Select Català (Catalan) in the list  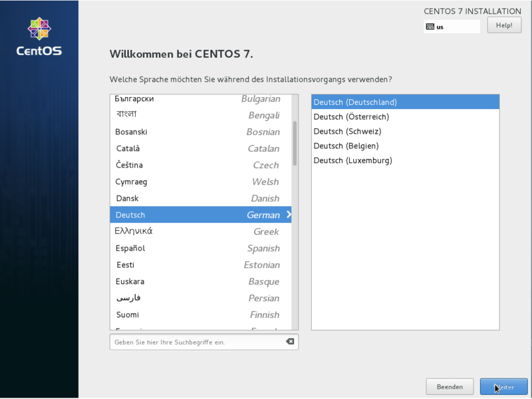pyautogui.click(x=201, y=148)
